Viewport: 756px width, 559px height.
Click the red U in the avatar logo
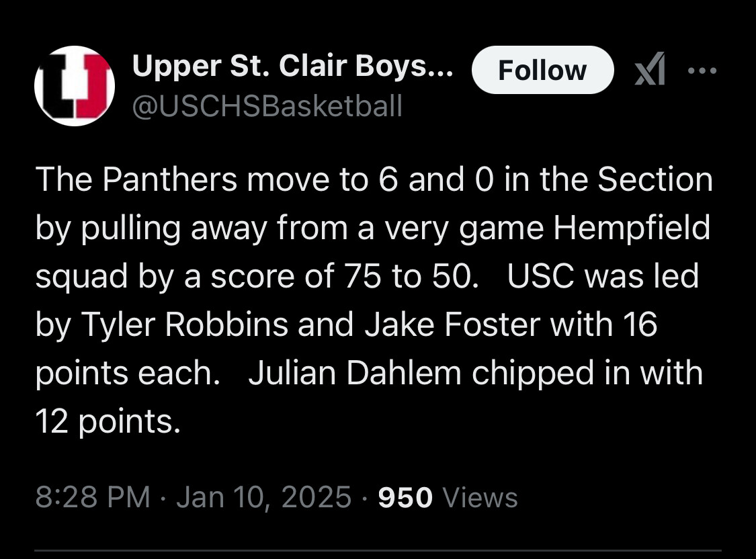click(93, 86)
